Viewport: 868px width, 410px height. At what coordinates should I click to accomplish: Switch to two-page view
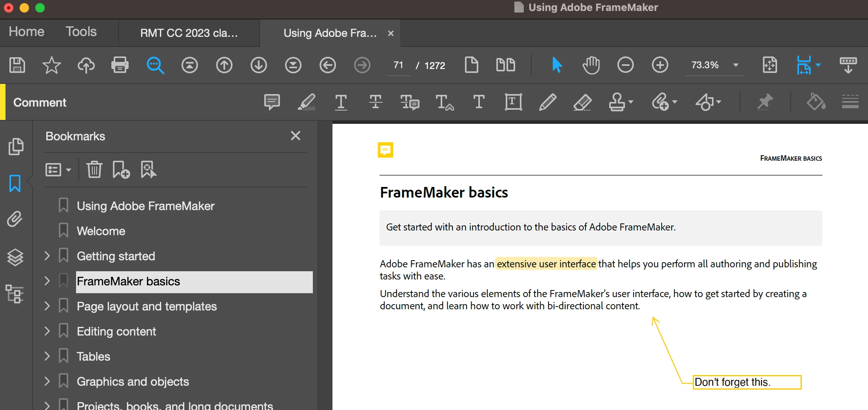[x=506, y=65]
